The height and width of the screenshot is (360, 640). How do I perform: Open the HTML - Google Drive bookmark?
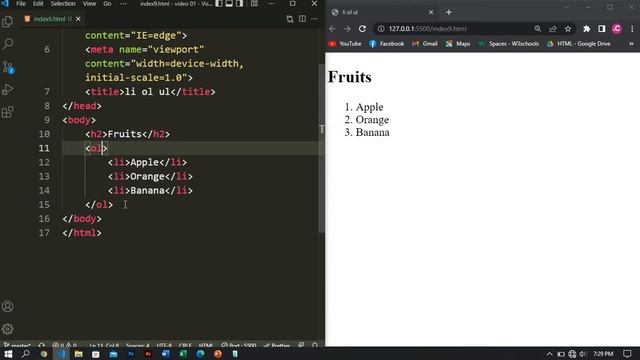(578, 44)
